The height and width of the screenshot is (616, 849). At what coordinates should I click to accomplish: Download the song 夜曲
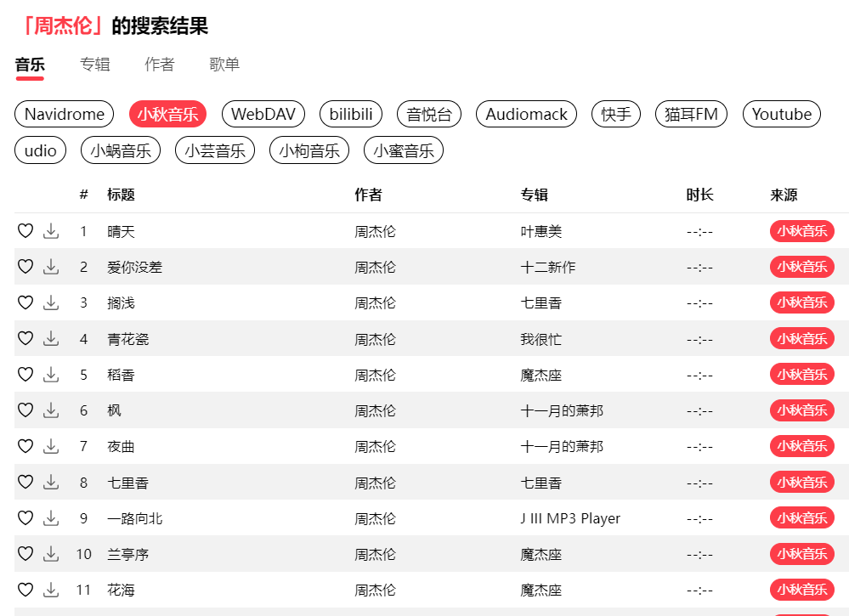pyautogui.click(x=51, y=446)
